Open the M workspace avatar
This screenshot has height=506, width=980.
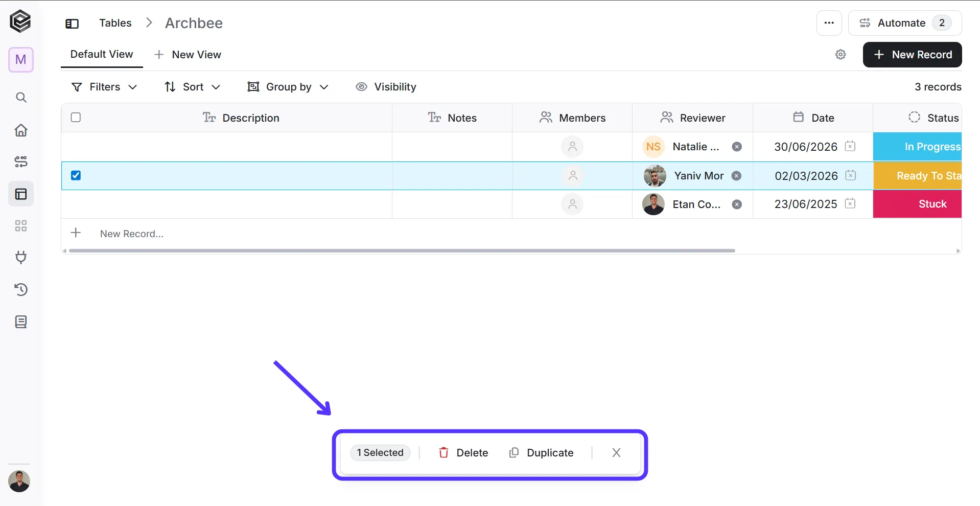click(21, 60)
